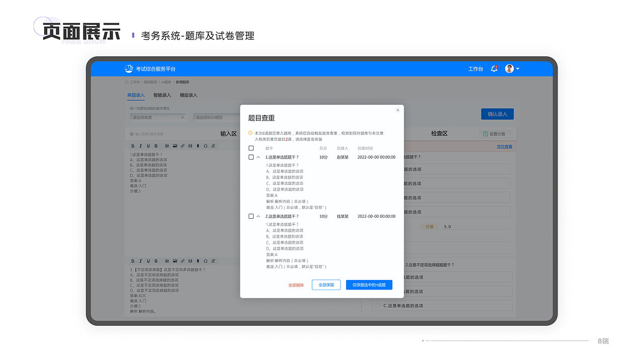Collapse question 1 row by 赵某某
The width and height of the screenshot is (644, 362).
click(x=259, y=157)
